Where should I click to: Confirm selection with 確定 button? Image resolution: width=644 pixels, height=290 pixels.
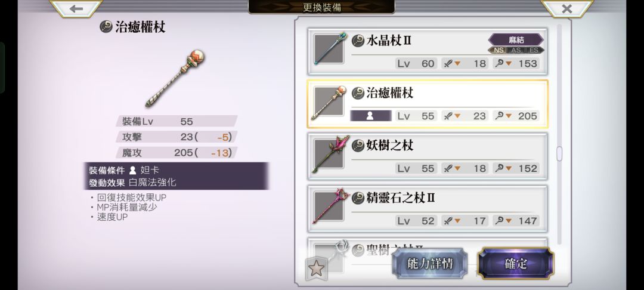516,263
